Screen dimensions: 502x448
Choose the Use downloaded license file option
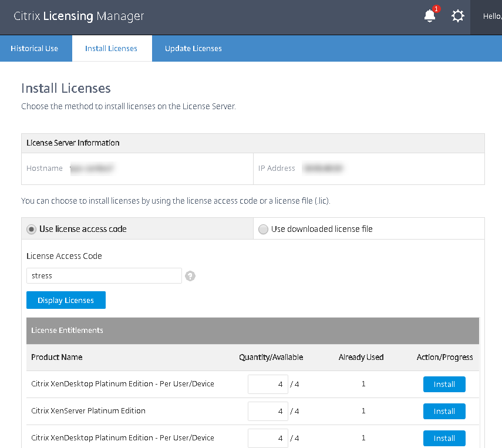(264, 229)
